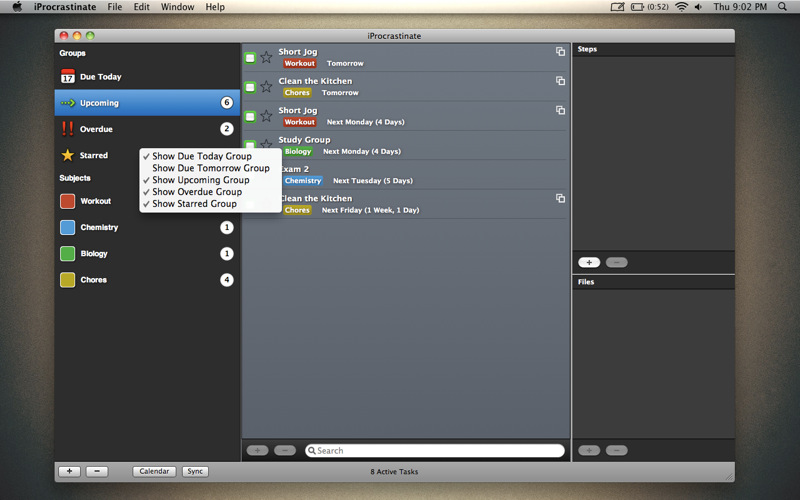Click the Chores count badge showing 4
Viewport: 800px width, 500px height.
227,280
